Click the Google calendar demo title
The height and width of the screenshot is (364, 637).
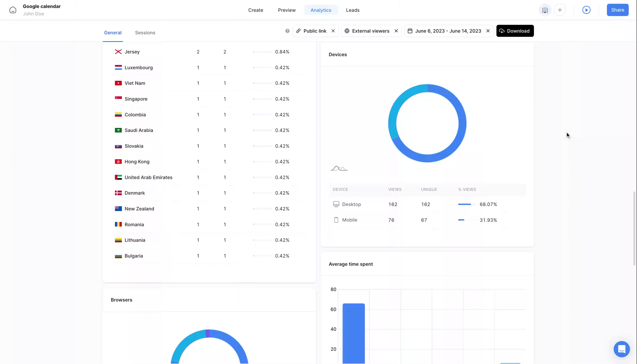pyautogui.click(x=42, y=6)
